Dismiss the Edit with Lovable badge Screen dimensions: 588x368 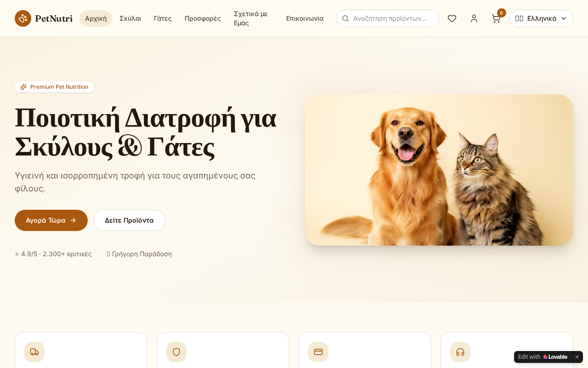click(577, 357)
